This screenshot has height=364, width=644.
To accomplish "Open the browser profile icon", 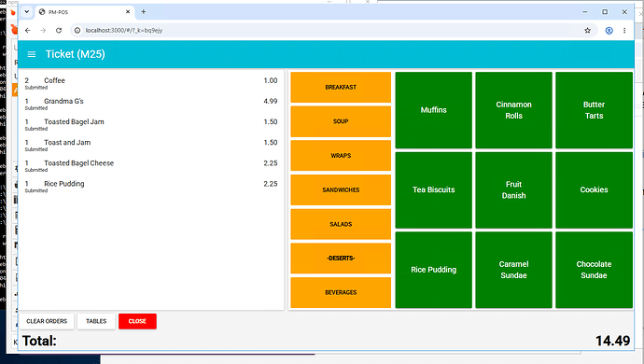I will pos(609,31).
